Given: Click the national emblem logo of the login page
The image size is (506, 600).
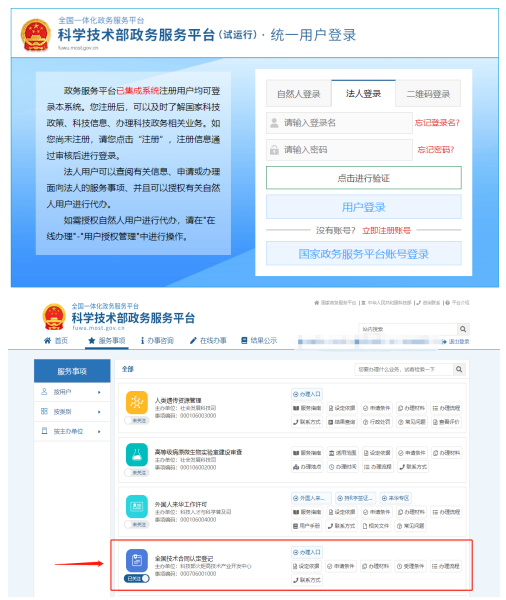Looking at the screenshot, I should click(x=36, y=35).
